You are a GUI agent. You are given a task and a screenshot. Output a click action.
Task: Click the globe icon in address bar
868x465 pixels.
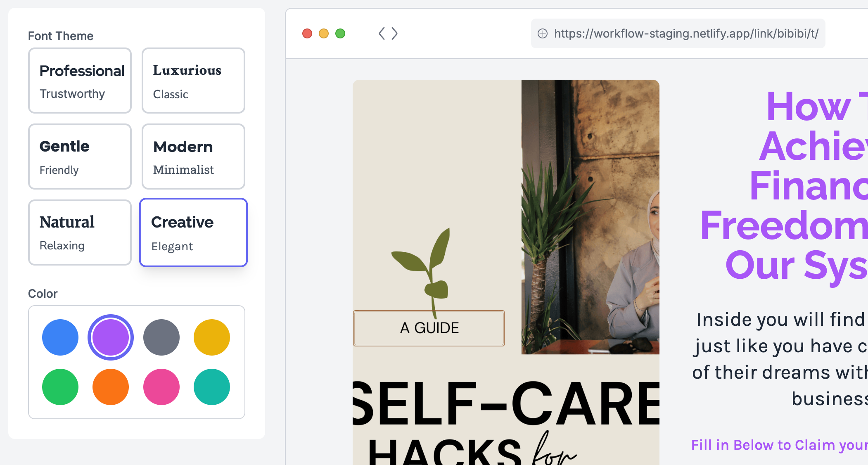543,33
